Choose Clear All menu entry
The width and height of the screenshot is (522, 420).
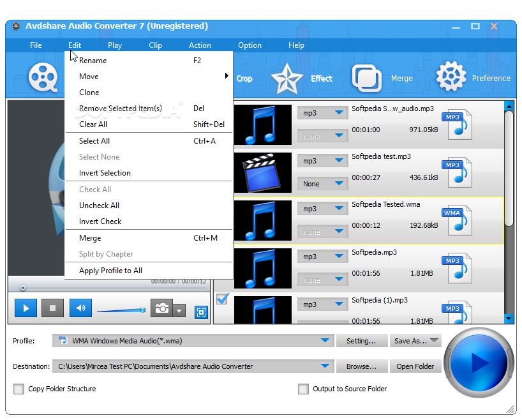[149, 124]
